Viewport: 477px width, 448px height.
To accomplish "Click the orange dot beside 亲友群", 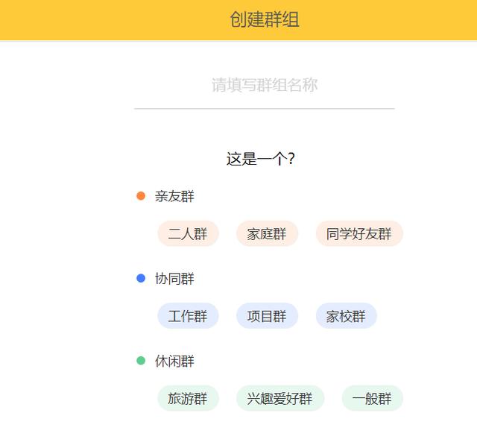I will click(141, 196).
